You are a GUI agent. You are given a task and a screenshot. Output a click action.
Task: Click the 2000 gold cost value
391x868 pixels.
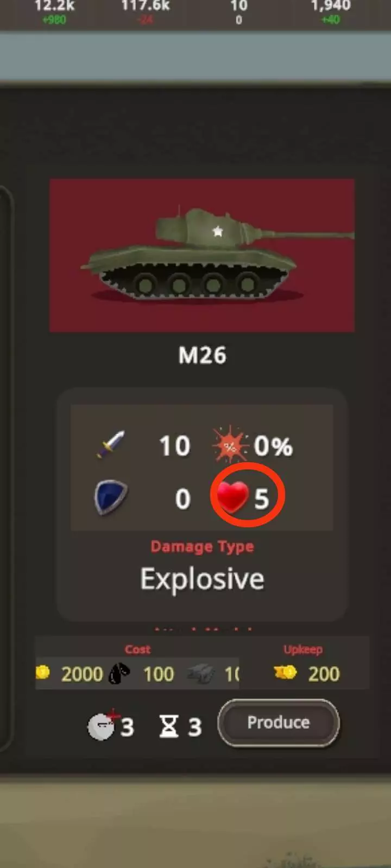(x=82, y=674)
